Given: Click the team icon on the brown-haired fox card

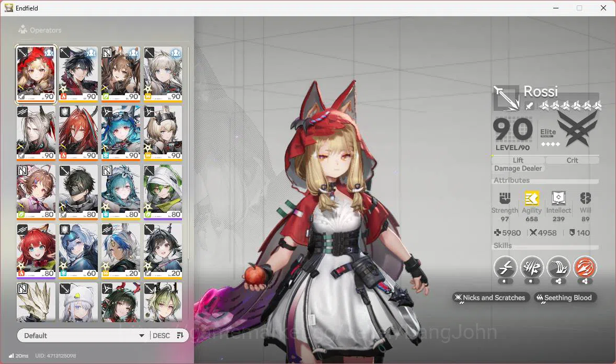Looking at the screenshot, I should [133, 52].
